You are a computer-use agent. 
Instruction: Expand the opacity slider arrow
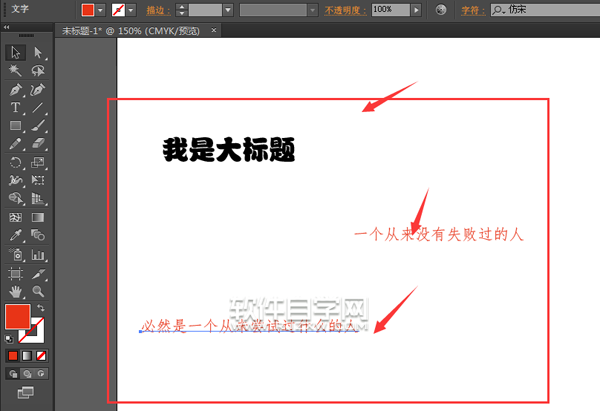click(416, 10)
